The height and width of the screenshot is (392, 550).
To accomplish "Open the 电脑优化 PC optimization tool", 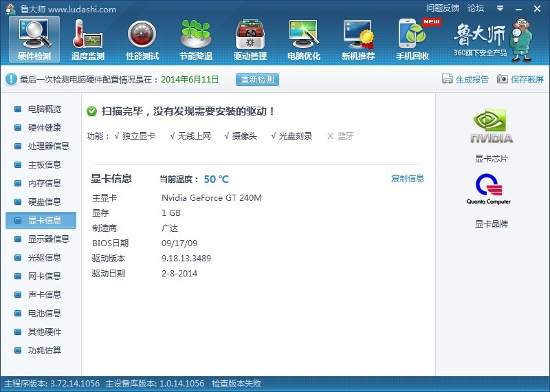I will [x=304, y=40].
